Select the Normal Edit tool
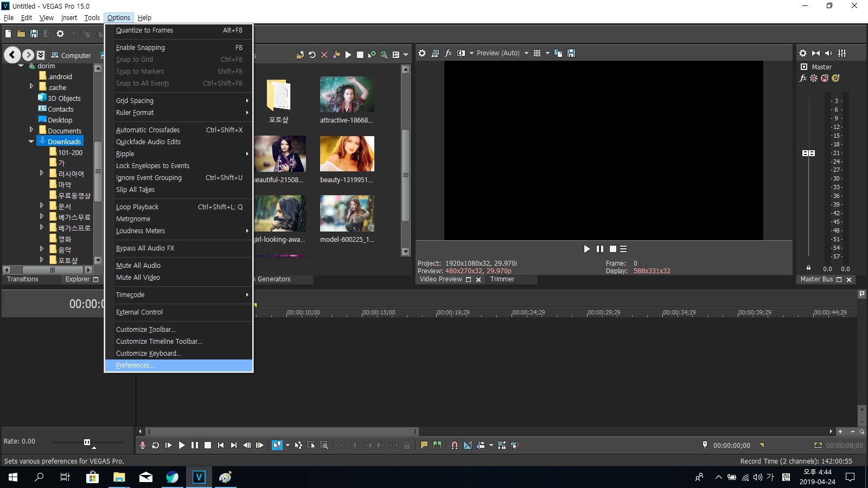 [x=277, y=445]
